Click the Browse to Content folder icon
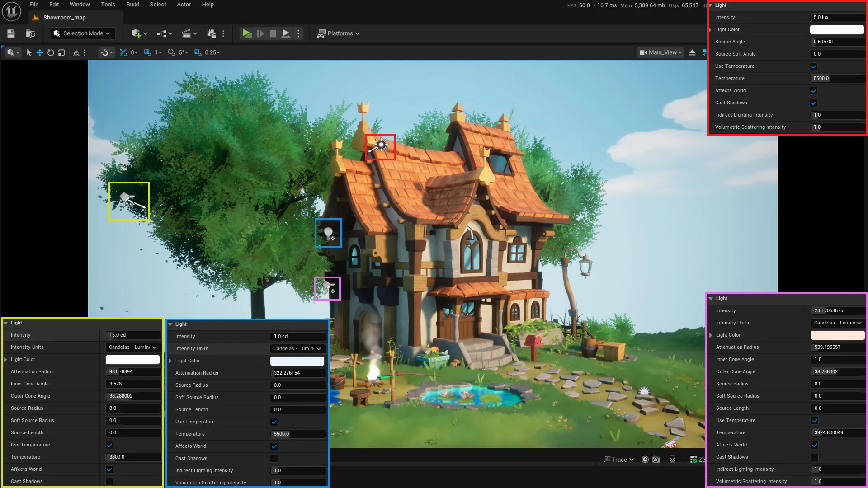The width and height of the screenshot is (868, 488). 31,33
